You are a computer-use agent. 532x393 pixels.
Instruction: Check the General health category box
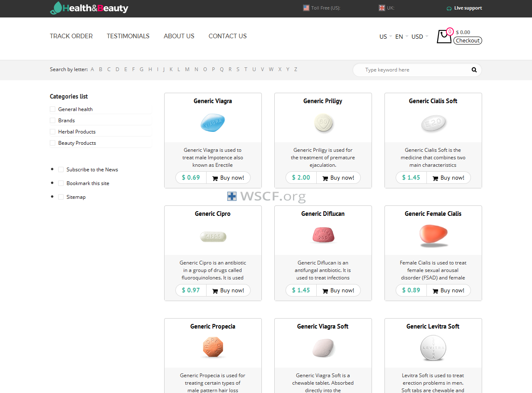pos(52,109)
